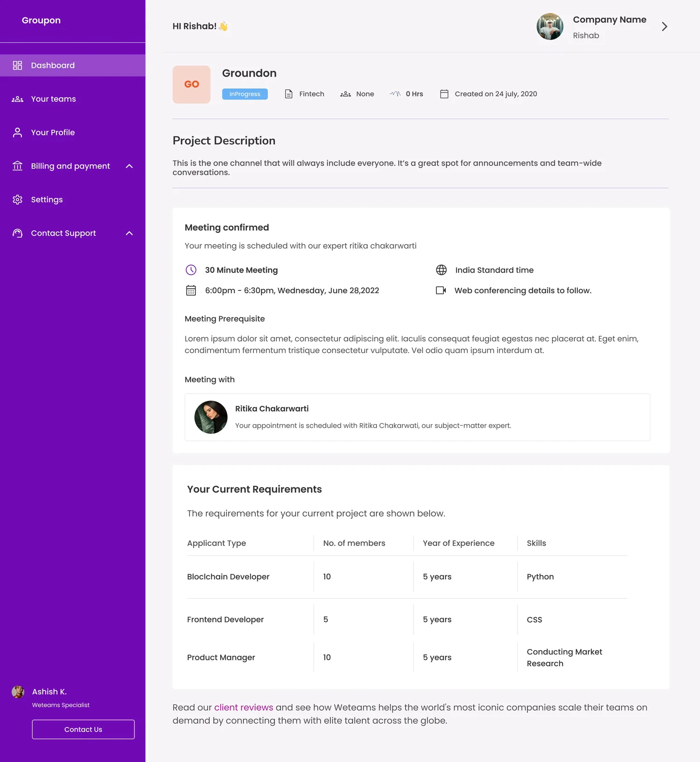
Task: Click Rishab's profile photo in header
Action: 550,27
